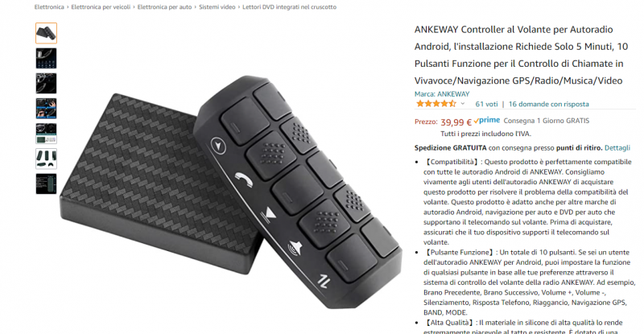
Task: Click the star rating icons
Action: 436,104
